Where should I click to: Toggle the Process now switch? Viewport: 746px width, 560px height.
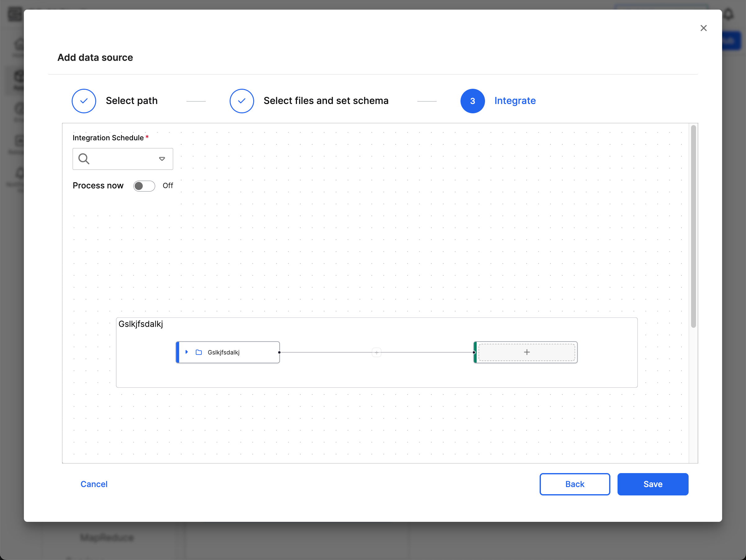(144, 186)
